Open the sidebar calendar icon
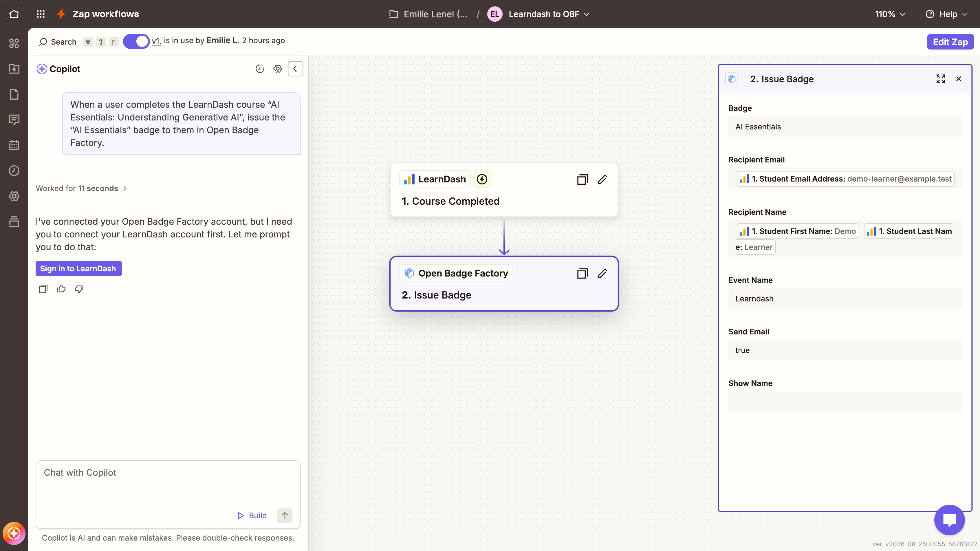980x551 pixels. [x=14, y=145]
